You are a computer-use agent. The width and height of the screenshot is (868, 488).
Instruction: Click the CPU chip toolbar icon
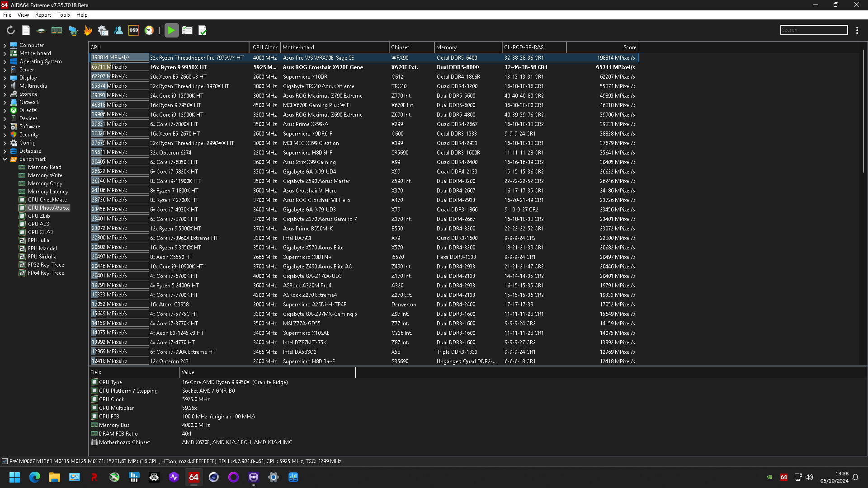point(41,30)
